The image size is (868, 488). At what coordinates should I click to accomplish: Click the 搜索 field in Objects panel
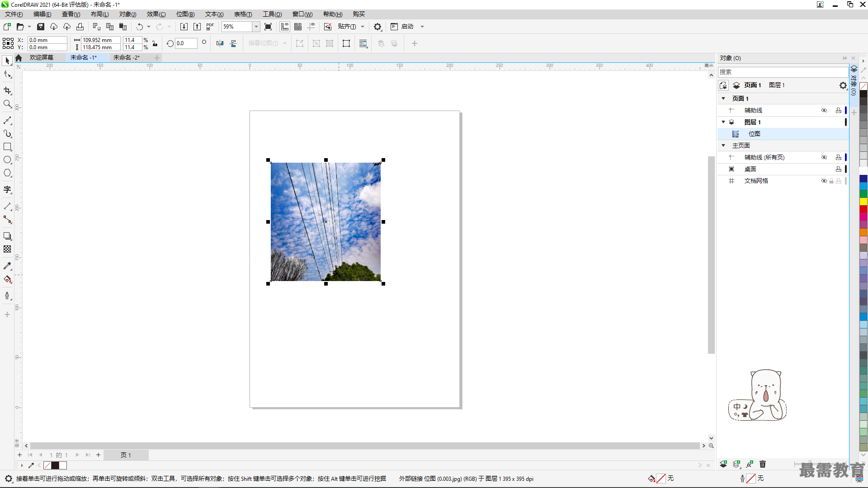(x=783, y=72)
